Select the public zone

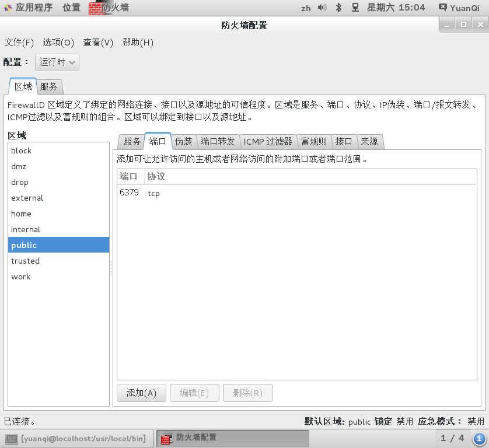[x=58, y=245]
